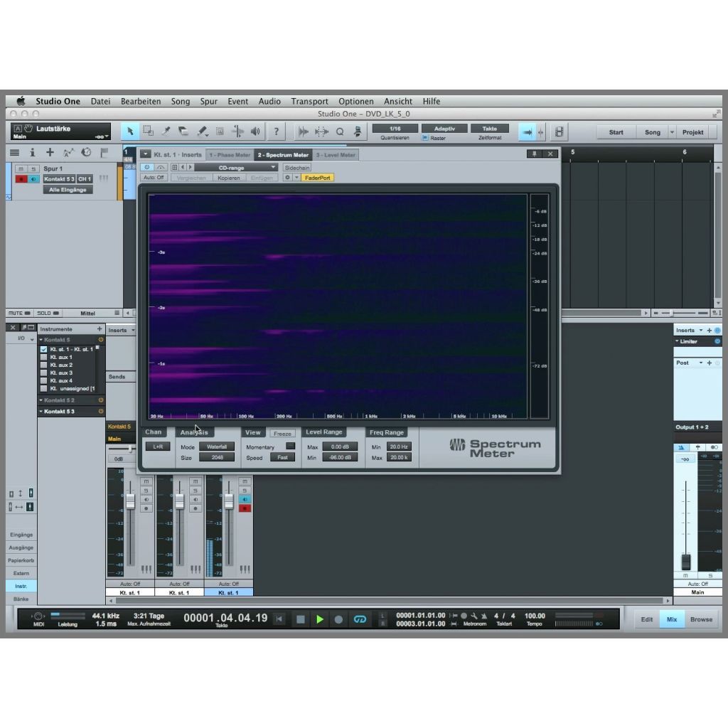728x728 pixels.
Task: Select the Arrow tool in the toolbar
Action: click(x=130, y=132)
